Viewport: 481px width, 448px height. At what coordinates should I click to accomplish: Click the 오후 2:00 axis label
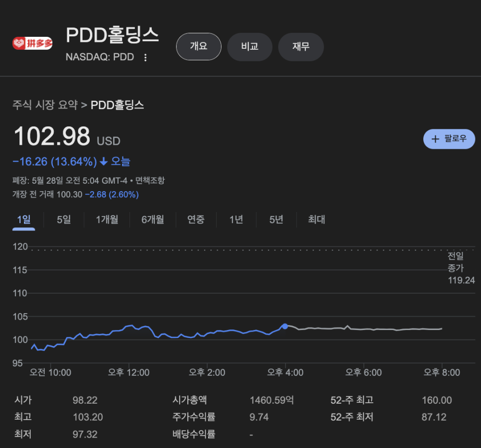[207, 372]
